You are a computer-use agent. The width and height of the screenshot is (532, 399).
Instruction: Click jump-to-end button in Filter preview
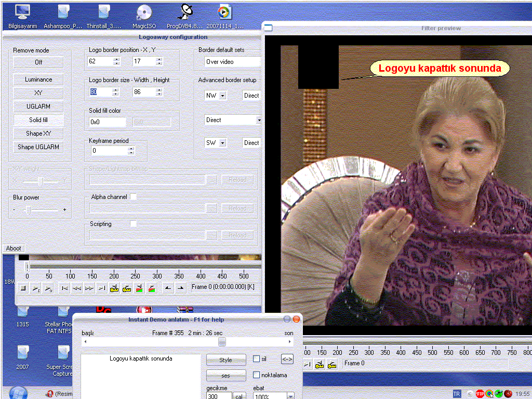[307, 364]
